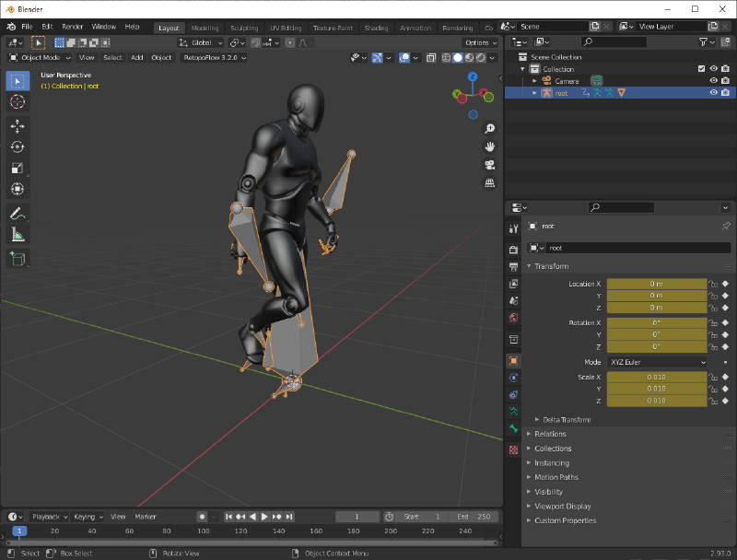Click the Zoom view magnifier icon
The height and width of the screenshot is (560, 737).
coord(490,128)
